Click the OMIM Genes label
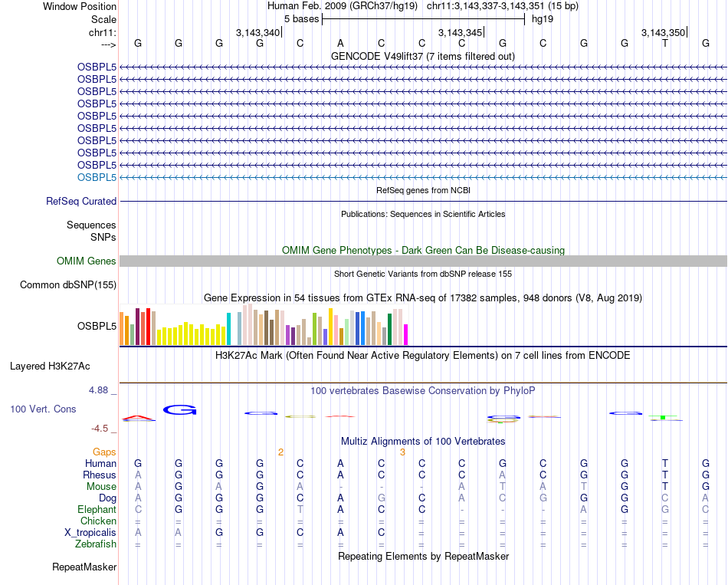This screenshot has height=585, width=728. point(86,261)
